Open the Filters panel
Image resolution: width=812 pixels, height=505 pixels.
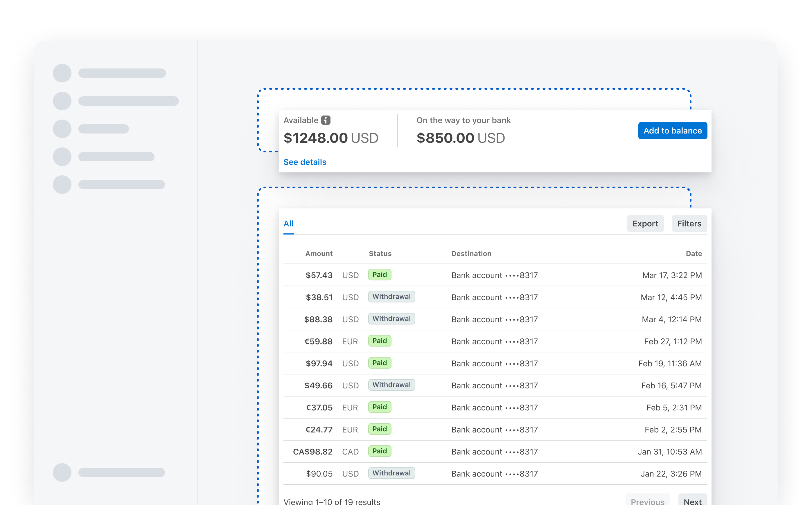tap(689, 223)
